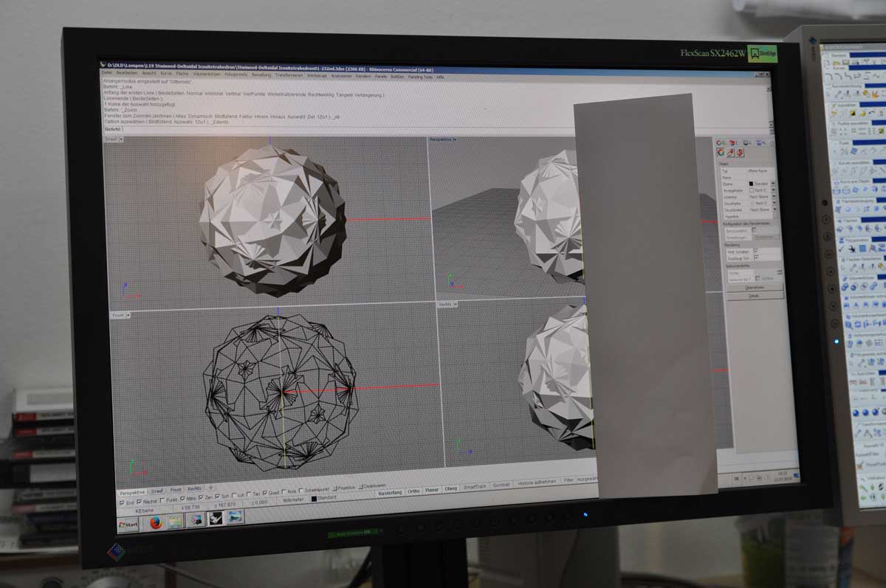Select the material paintbrush icon in properties panel
Image resolution: width=886 pixels, height=588 pixels.
tap(730, 153)
